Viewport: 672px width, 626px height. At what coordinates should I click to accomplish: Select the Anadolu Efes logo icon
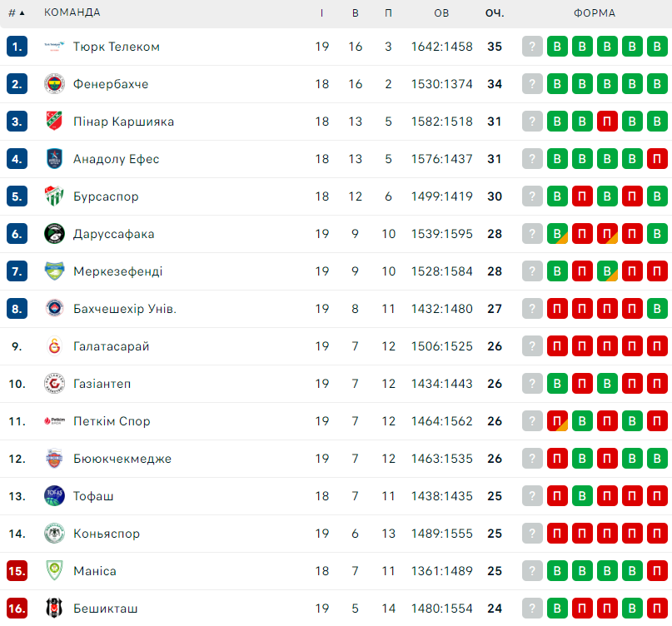pos(54,159)
